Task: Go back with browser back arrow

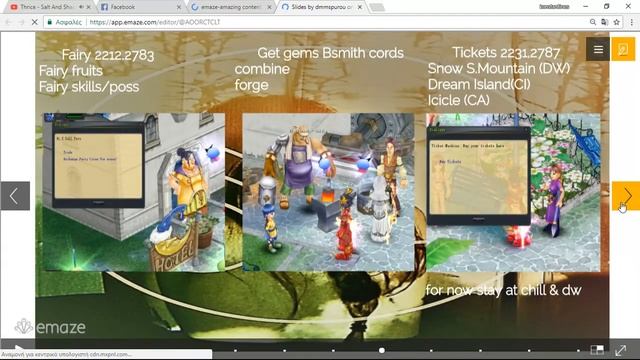Action: point(8,22)
